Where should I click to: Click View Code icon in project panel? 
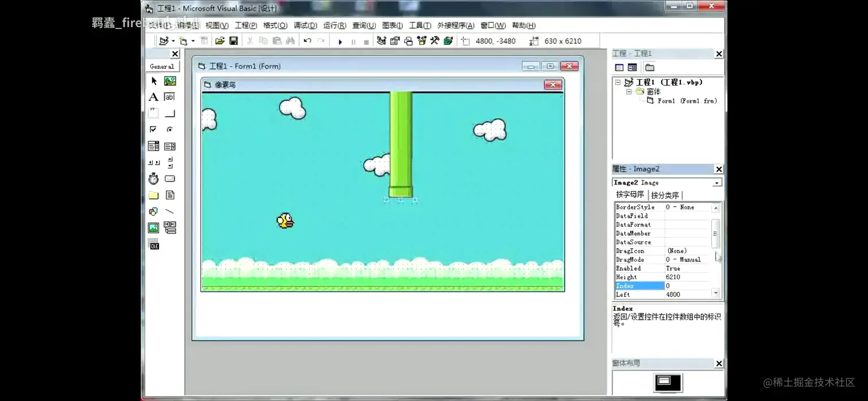tap(619, 67)
